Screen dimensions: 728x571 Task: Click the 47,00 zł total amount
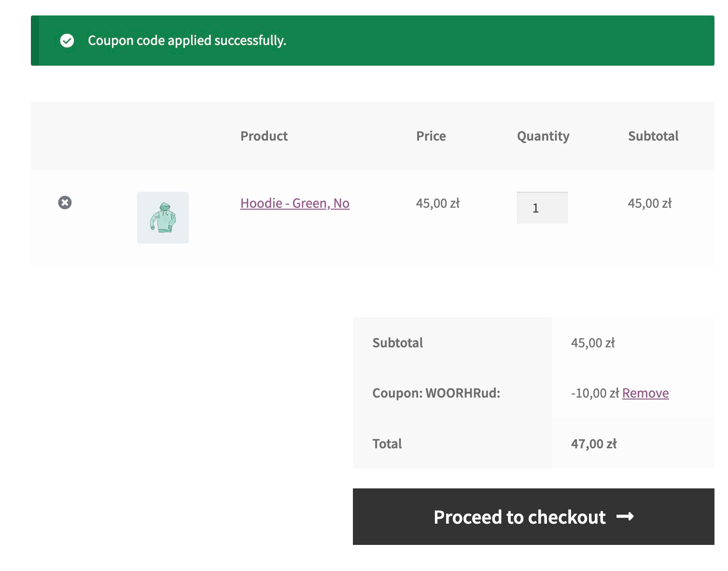point(593,444)
